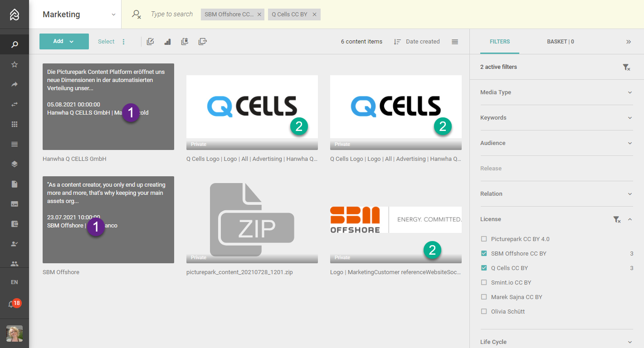
Task: Open the document file icon in sidebar
Action: click(x=15, y=184)
